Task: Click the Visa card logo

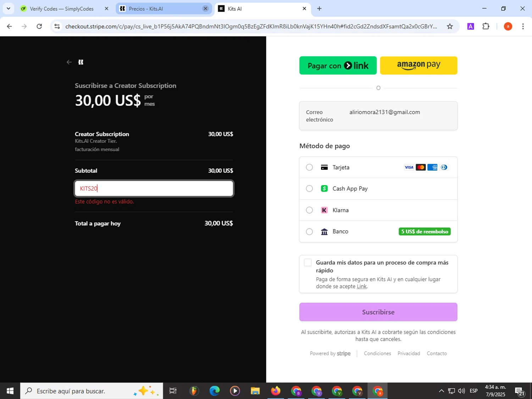Action: 409,167
